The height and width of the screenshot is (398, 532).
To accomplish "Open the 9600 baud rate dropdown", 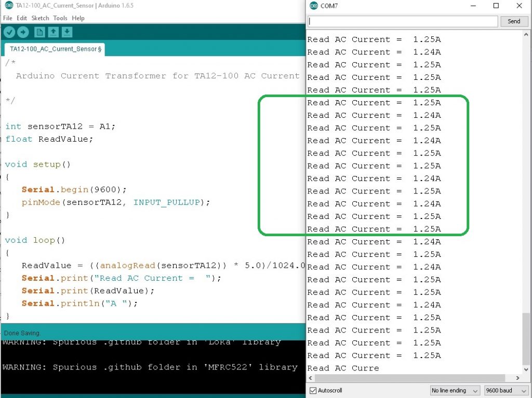I will (x=506, y=391).
